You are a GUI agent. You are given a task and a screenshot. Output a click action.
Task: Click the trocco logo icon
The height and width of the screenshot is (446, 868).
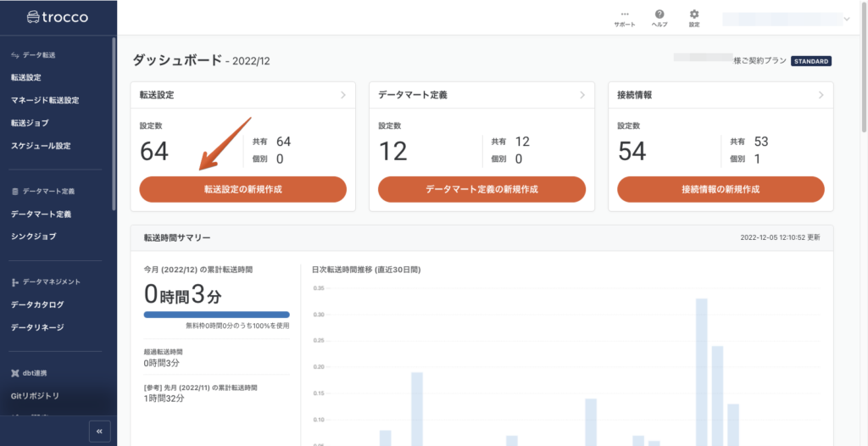(x=33, y=17)
